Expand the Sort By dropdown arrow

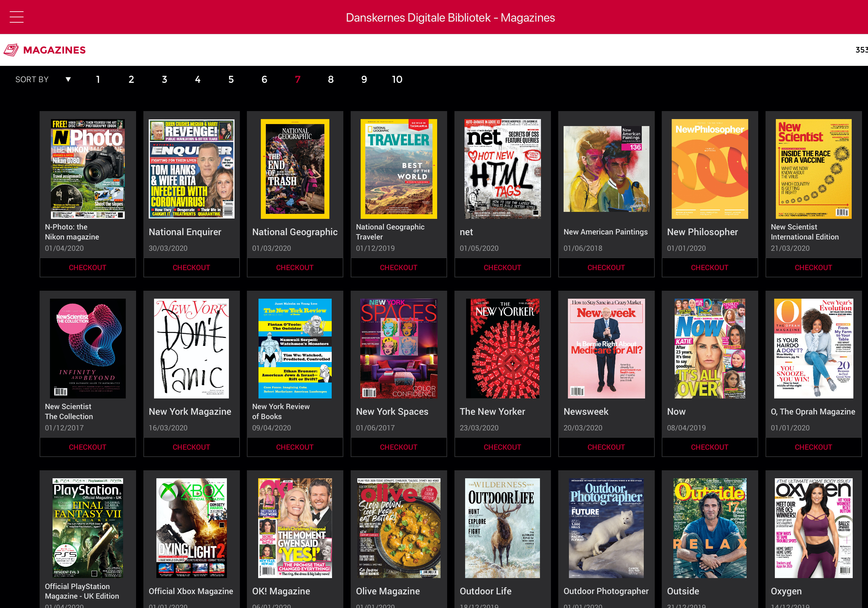68,79
